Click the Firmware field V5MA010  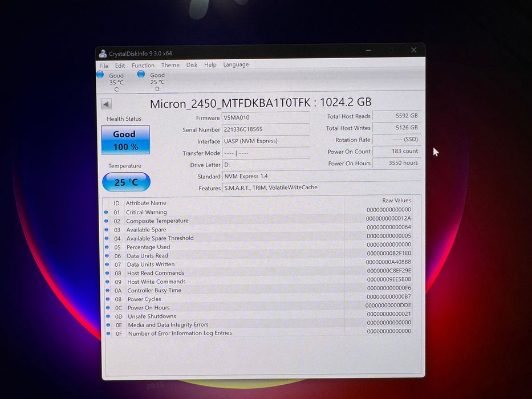265,117
